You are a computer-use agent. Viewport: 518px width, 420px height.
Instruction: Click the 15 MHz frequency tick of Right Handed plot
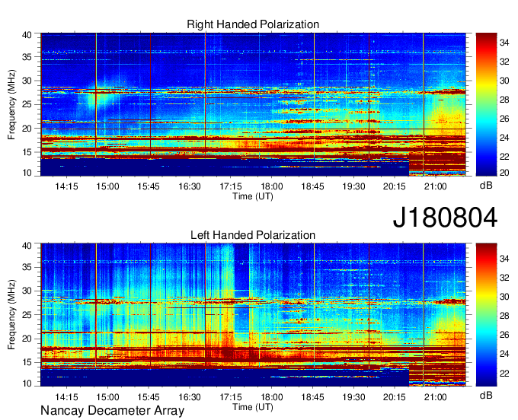pyautogui.click(x=27, y=153)
